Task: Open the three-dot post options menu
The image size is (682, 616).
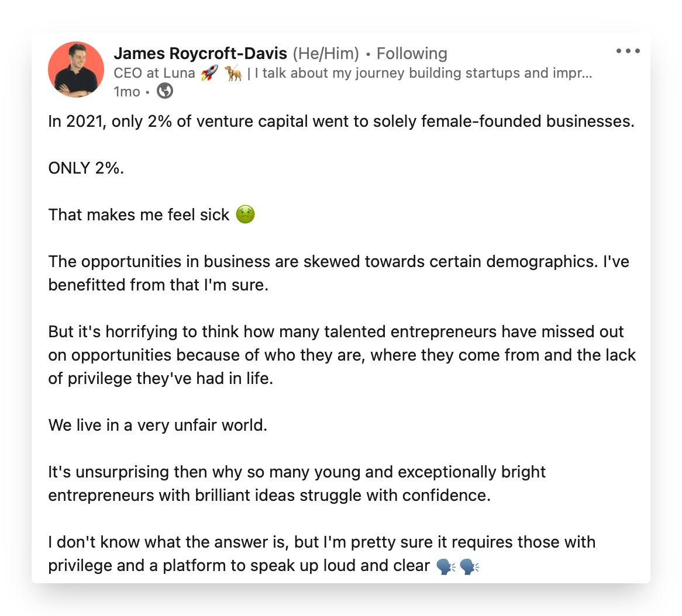Action: (628, 51)
